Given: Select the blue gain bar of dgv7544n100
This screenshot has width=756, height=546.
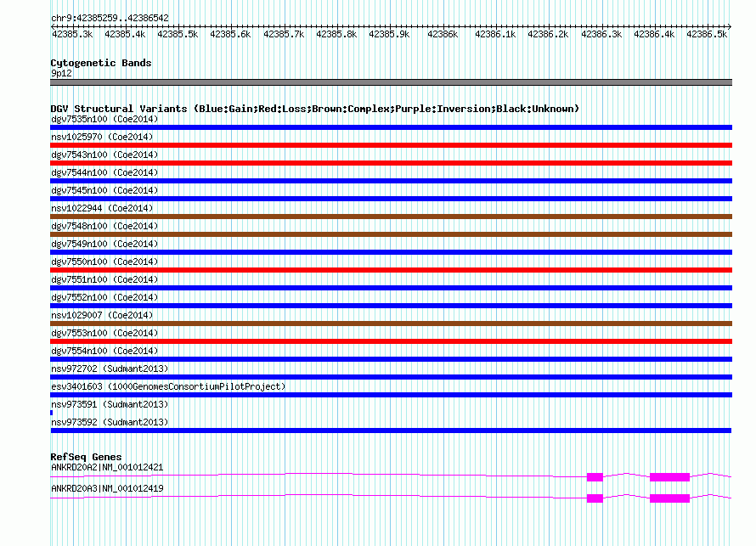Looking at the screenshot, I should [x=391, y=181].
